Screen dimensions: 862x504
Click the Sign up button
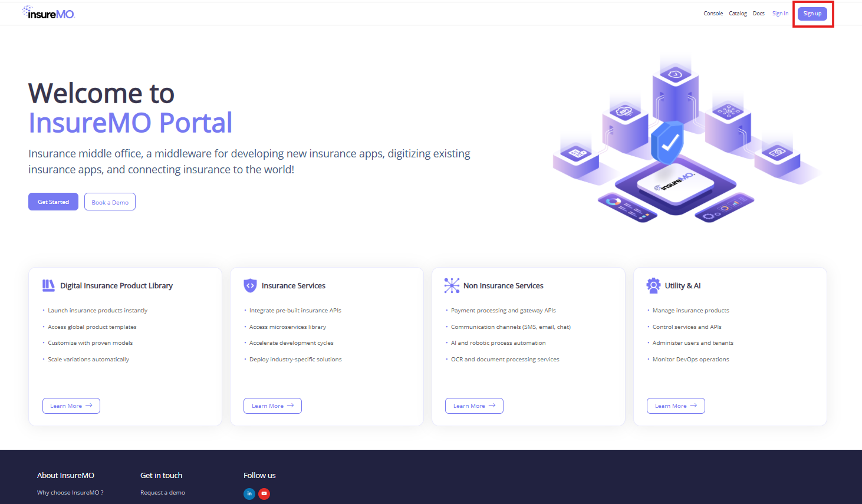click(812, 14)
